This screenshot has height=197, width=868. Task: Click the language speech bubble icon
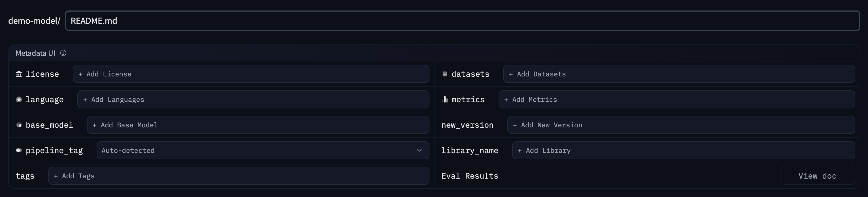[19, 100]
